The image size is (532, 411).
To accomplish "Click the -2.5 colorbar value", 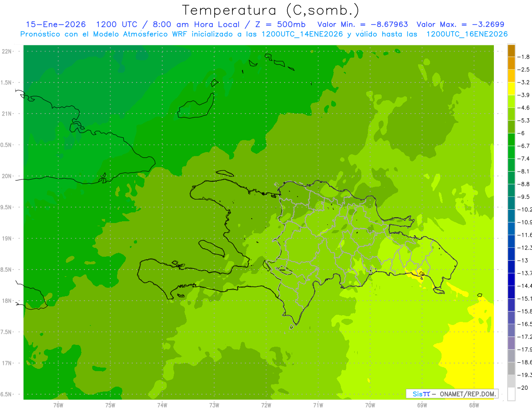I will tap(524, 70).
